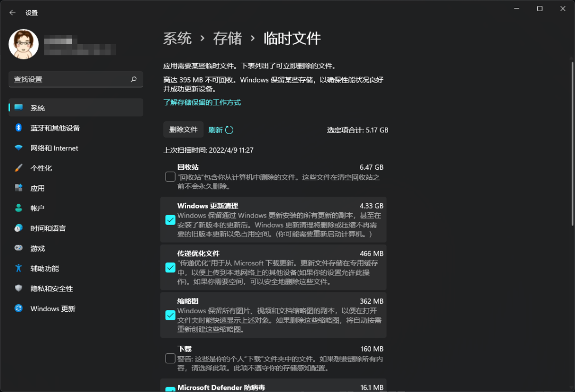Click the apps icon beside 应用
575x392 pixels.
click(x=19, y=188)
